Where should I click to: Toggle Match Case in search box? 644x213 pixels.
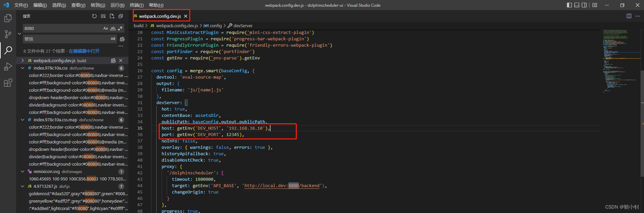coord(106,28)
